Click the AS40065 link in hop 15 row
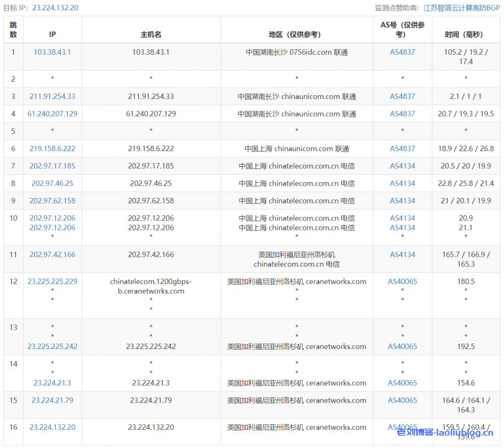 pyautogui.click(x=402, y=400)
